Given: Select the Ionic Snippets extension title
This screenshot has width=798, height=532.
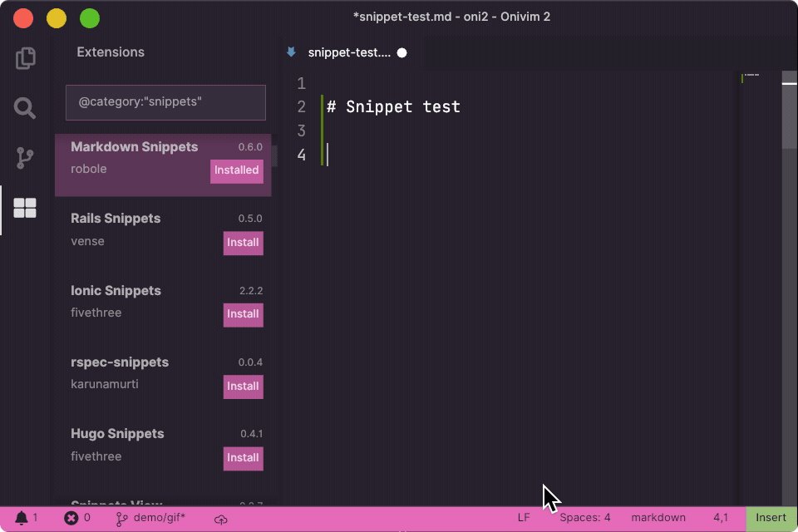Looking at the screenshot, I should coord(116,291).
